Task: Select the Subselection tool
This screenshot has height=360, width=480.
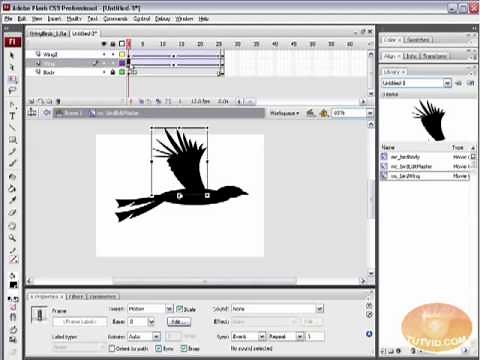Action: click(x=12, y=67)
